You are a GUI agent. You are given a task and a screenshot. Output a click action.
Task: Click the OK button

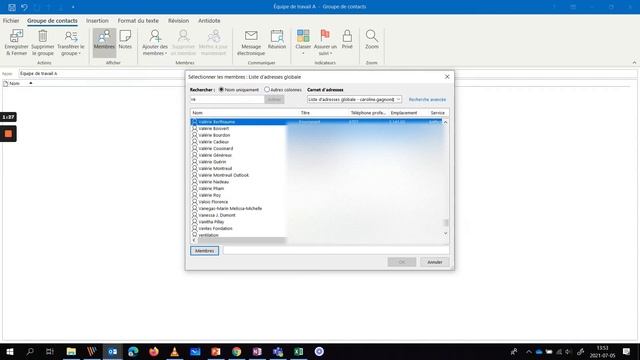point(402,262)
